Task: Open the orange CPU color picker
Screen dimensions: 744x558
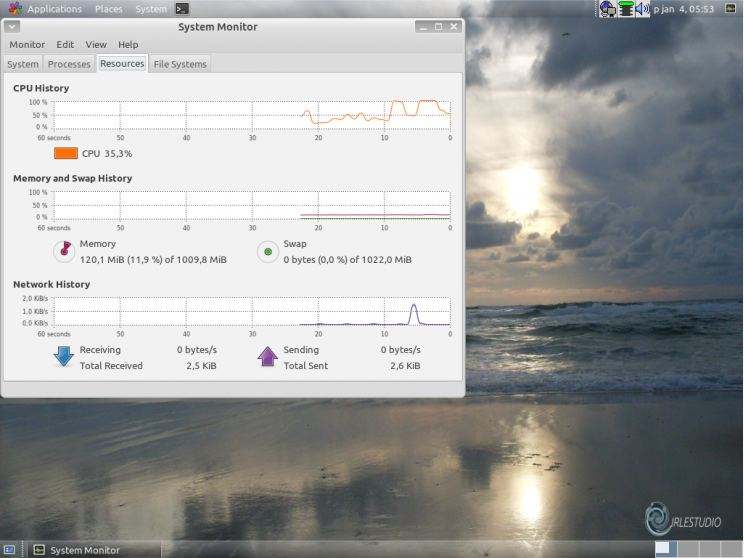Action: [x=66, y=153]
